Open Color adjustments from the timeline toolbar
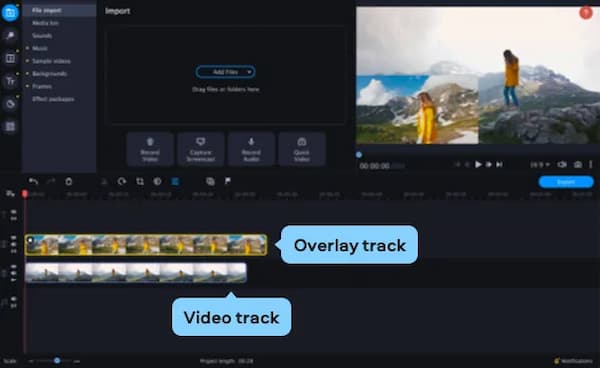 157,181
